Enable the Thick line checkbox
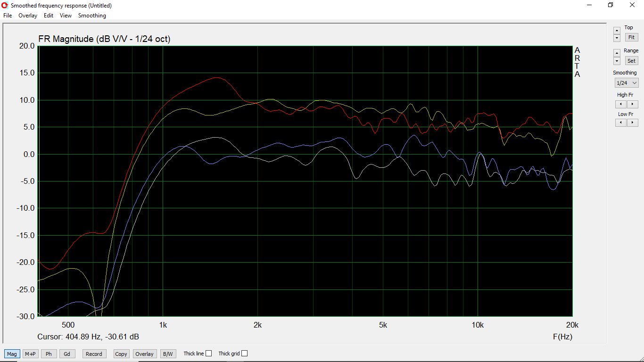 click(x=209, y=354)
